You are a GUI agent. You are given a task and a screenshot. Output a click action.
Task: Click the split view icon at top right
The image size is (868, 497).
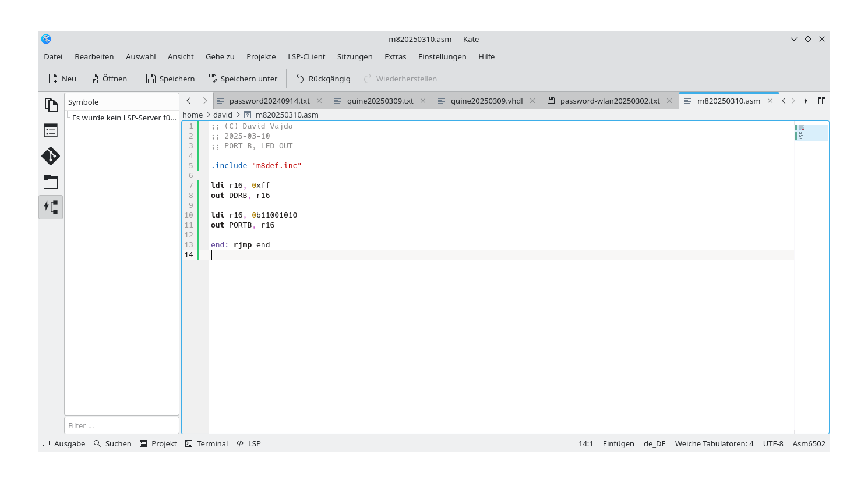[821, 100]
